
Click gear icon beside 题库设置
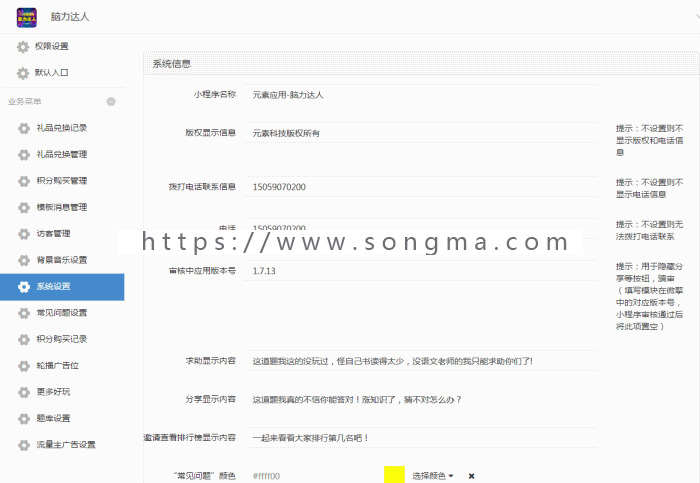24,418
